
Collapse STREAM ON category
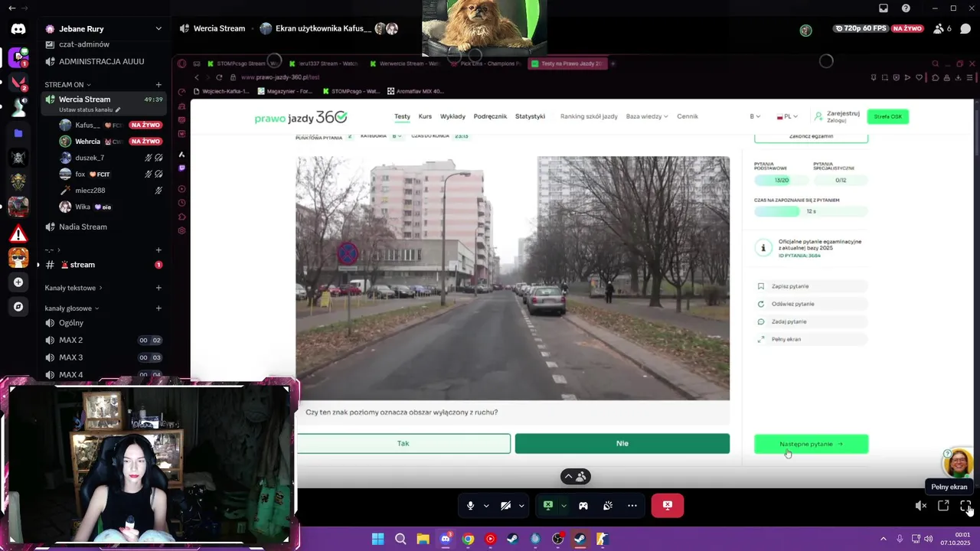[67, 84]
